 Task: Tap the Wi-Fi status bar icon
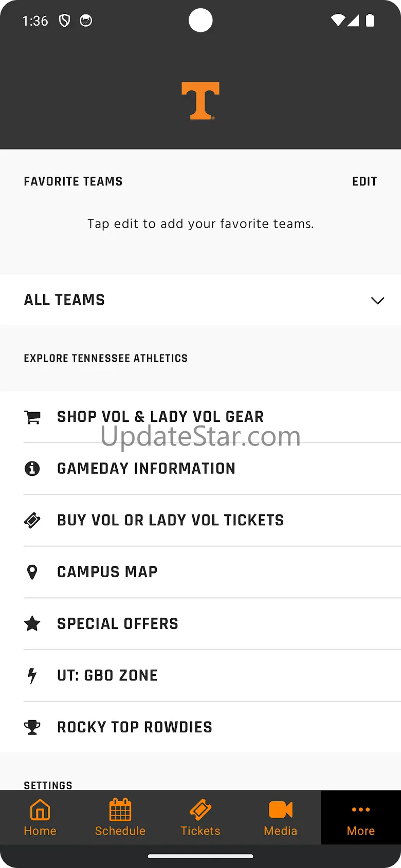pos(338,21)
